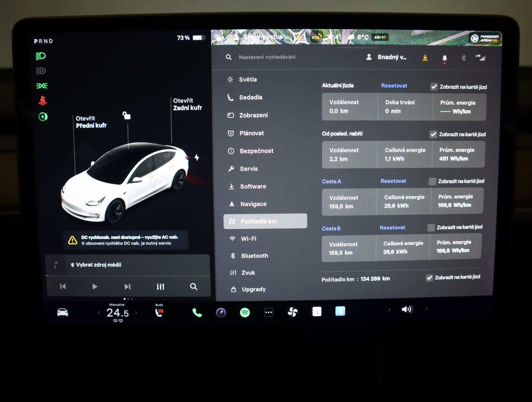Screen dimensions: 532x402
Task: Reset the Cesta A trip counter
Action: point(393,181)
